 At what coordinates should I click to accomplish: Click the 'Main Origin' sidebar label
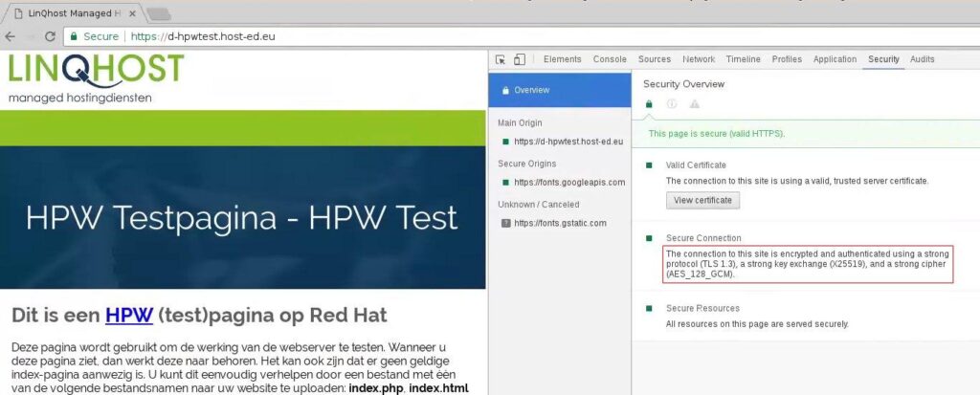(x=520, y=123)
